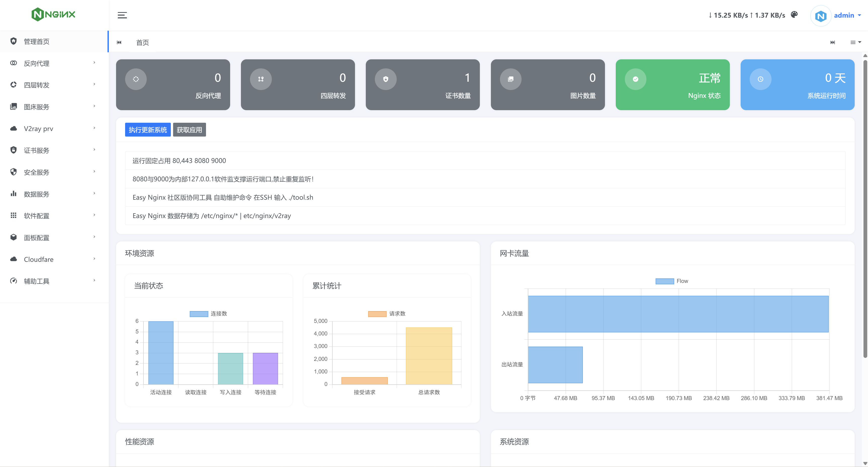Expand the 图床服务 menu chevron

tap(94, 106)
